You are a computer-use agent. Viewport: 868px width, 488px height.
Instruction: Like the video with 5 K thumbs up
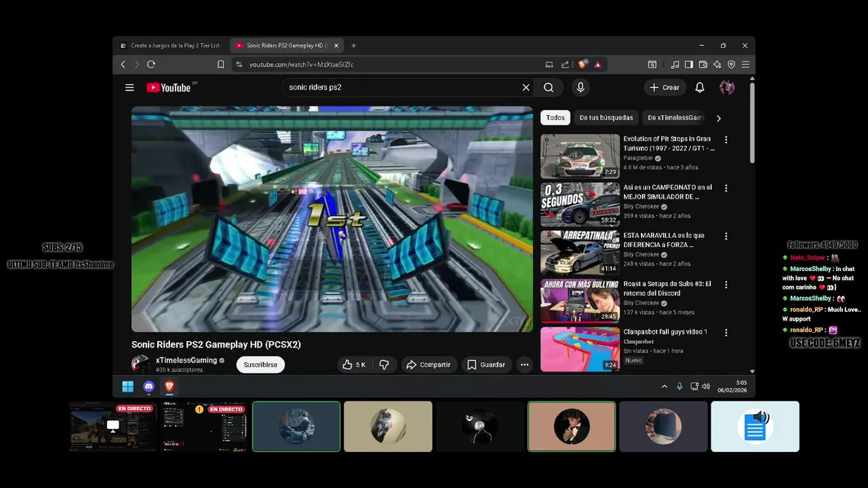(354, 365)
